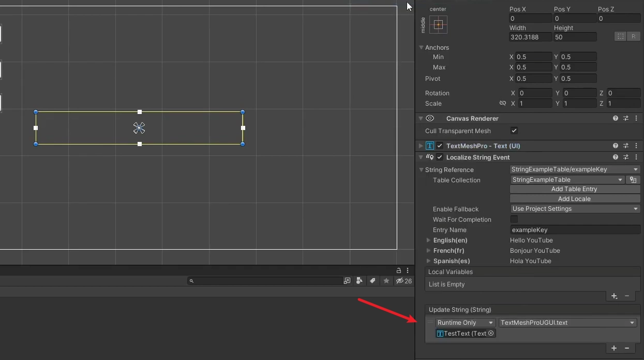
Task: Open the search window icon beside search bar
Action: (x=347, y=281)
